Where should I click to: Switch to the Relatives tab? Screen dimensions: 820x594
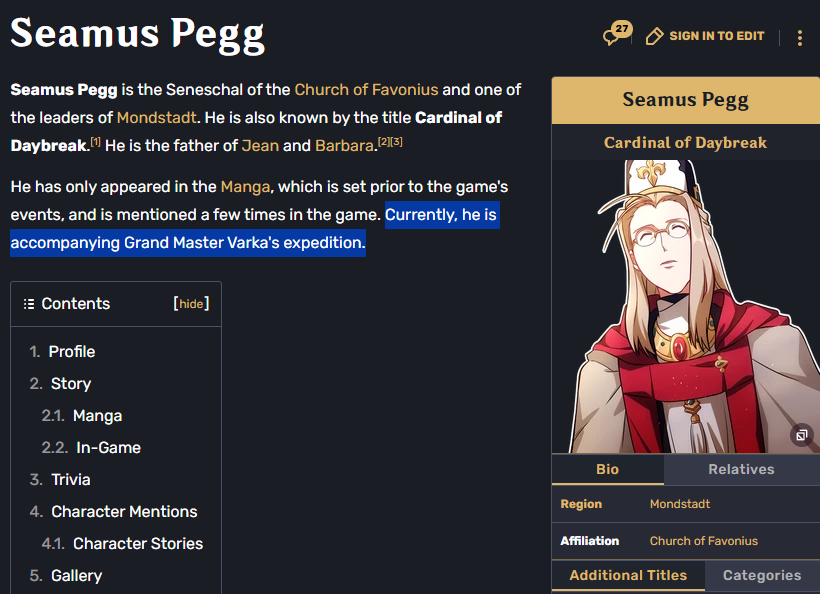(742, 469)
